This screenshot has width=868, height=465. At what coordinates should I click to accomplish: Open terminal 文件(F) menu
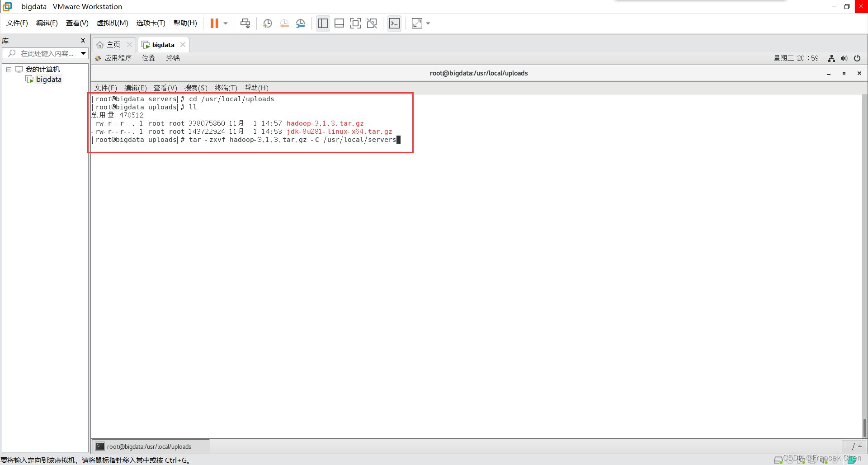click(105, 88)
